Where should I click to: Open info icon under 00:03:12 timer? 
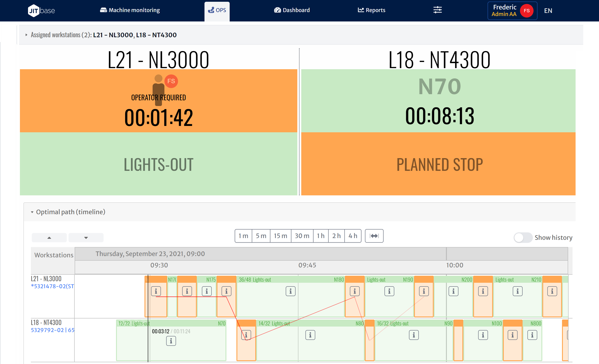[171, 341]
